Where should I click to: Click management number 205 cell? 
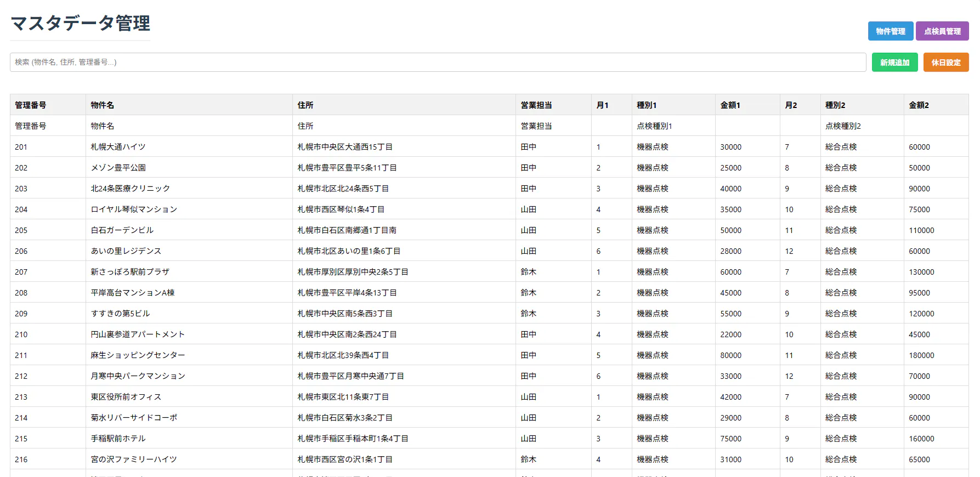[x=21, y=230]
